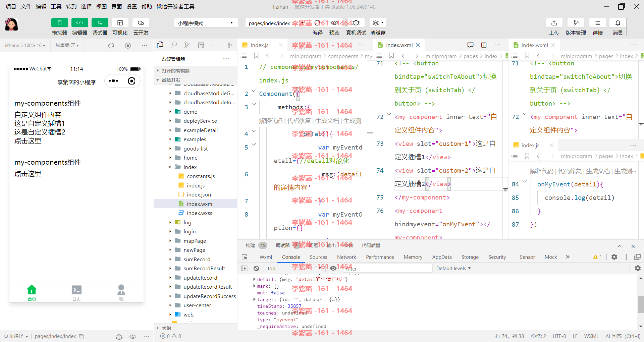Toggle live expression eye icon

[x=333, y=268]
